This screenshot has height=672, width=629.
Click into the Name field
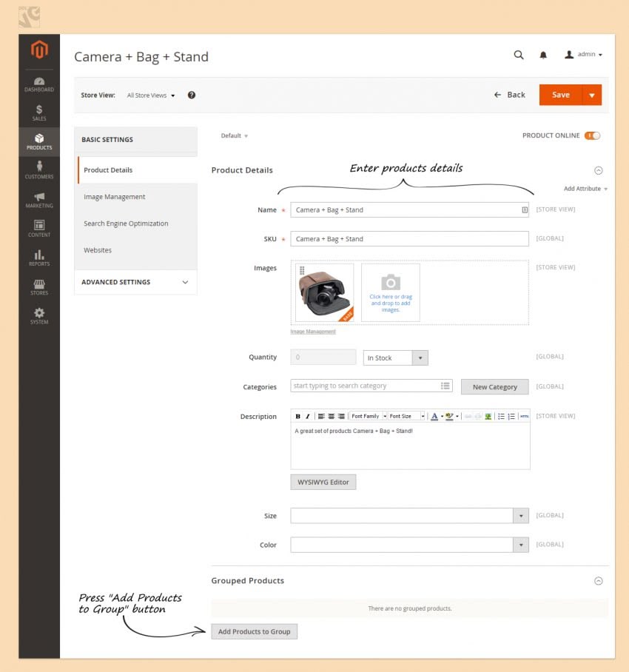409,210
